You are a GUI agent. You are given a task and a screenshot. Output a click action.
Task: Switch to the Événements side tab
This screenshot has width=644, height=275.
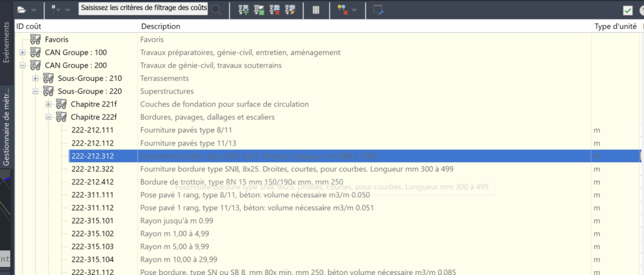point(6,44)
